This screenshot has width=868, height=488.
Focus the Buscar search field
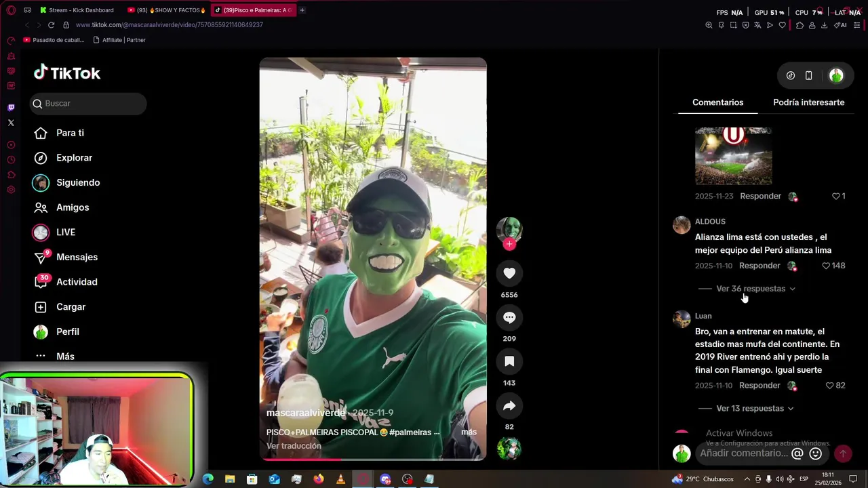pos(88,104)
